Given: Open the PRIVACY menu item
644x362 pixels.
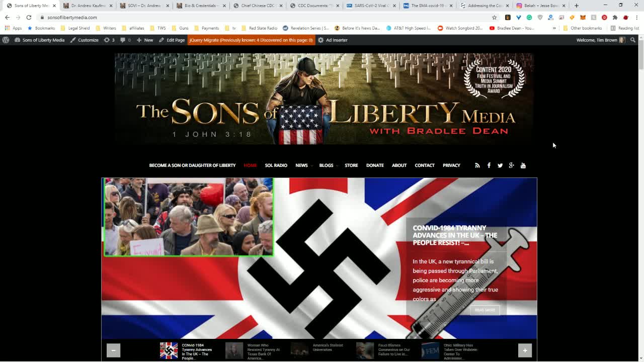Looking at the screenshot, I should [x=451, y=165].
